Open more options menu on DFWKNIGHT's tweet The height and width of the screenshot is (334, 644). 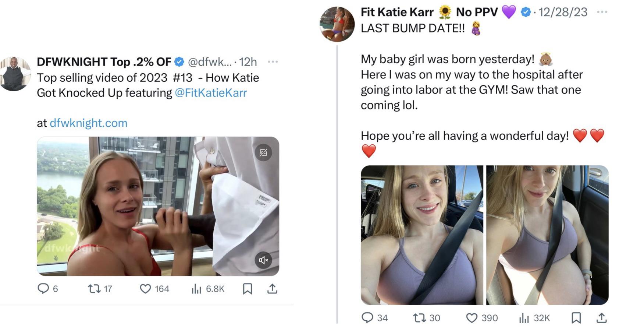pyautogui.click(x=273, y=61)
